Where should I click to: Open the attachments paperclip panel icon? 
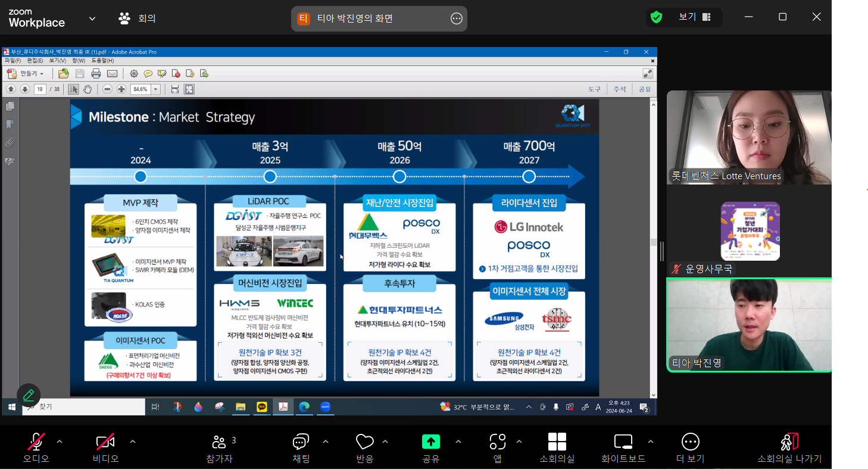coord(10,143)
